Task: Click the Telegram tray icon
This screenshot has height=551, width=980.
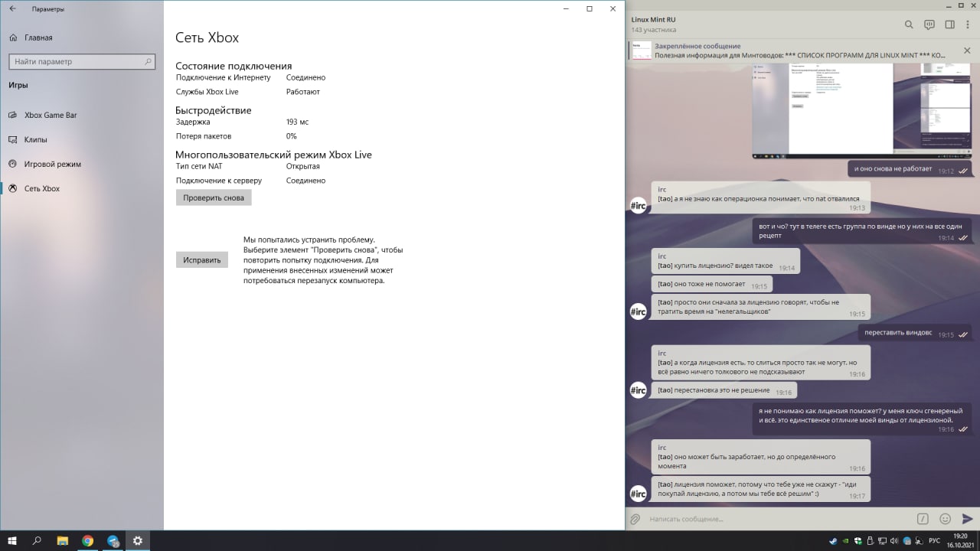Action: coord(906,541)
